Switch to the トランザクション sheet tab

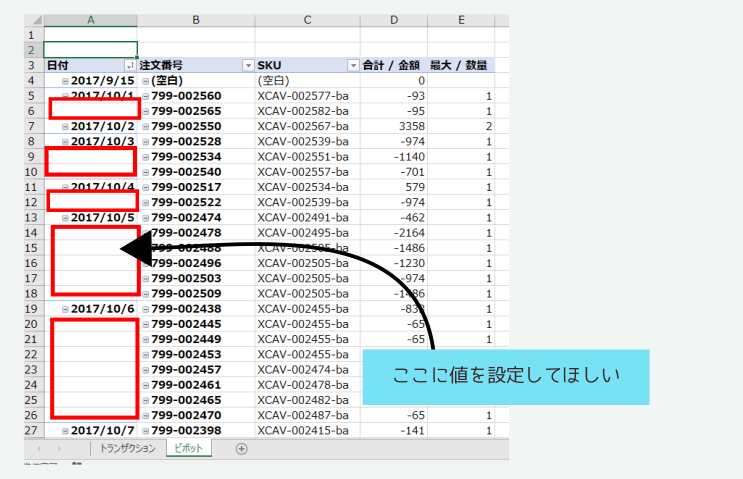pos(127,448)
